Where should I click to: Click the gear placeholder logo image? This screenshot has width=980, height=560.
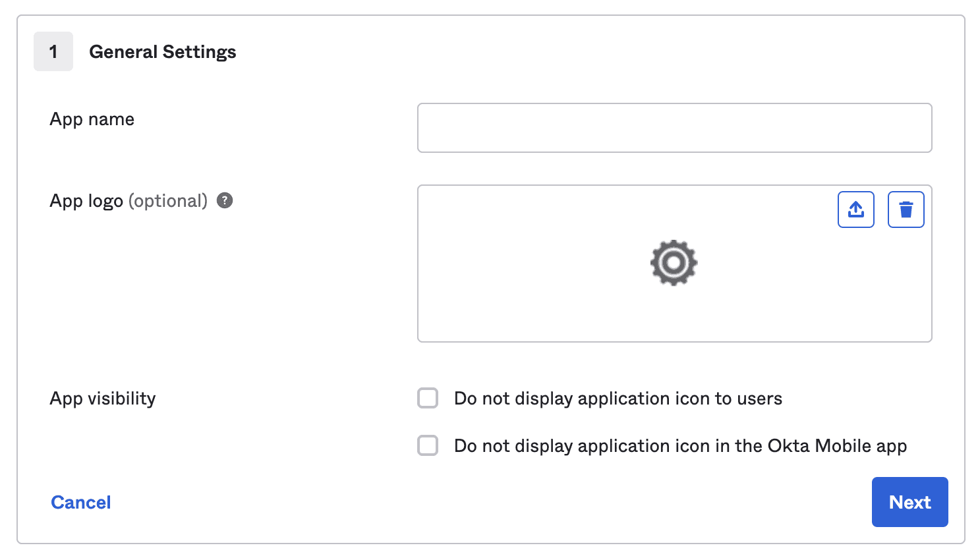(x=674, y=263)
